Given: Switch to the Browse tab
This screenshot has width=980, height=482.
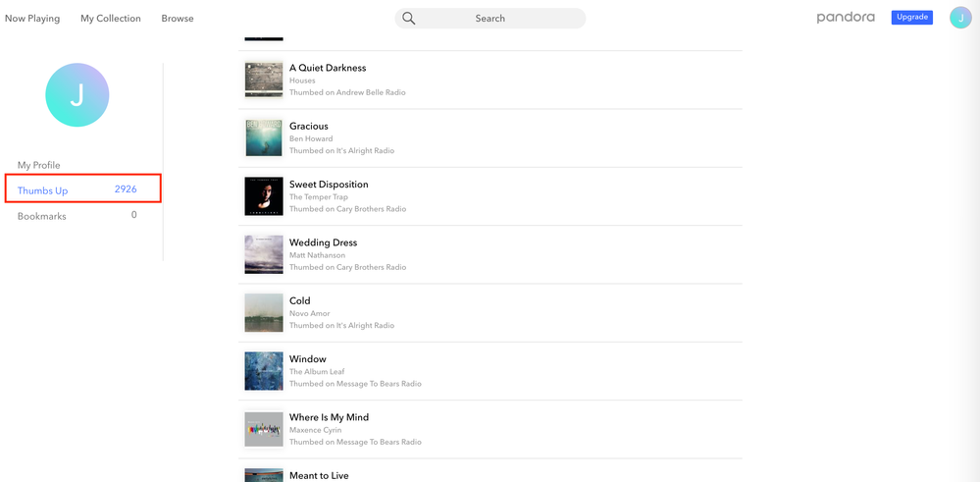Looking at the screenshot, I should 178,19.
